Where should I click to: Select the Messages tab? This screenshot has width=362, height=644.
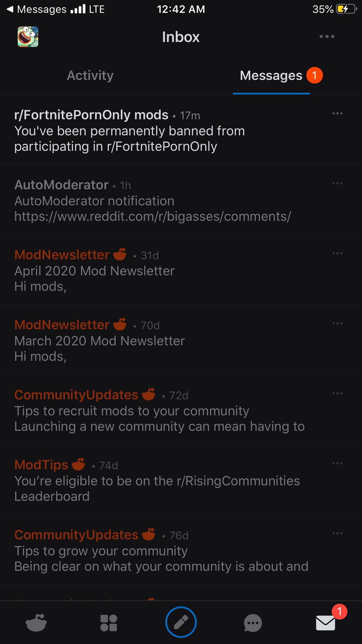coord(271,76)
